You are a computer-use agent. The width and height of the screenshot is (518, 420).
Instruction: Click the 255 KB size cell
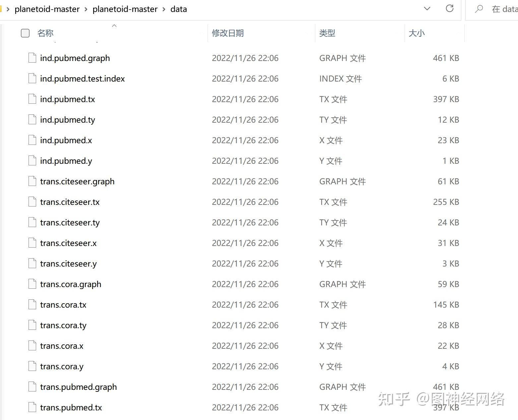point(446,202)
